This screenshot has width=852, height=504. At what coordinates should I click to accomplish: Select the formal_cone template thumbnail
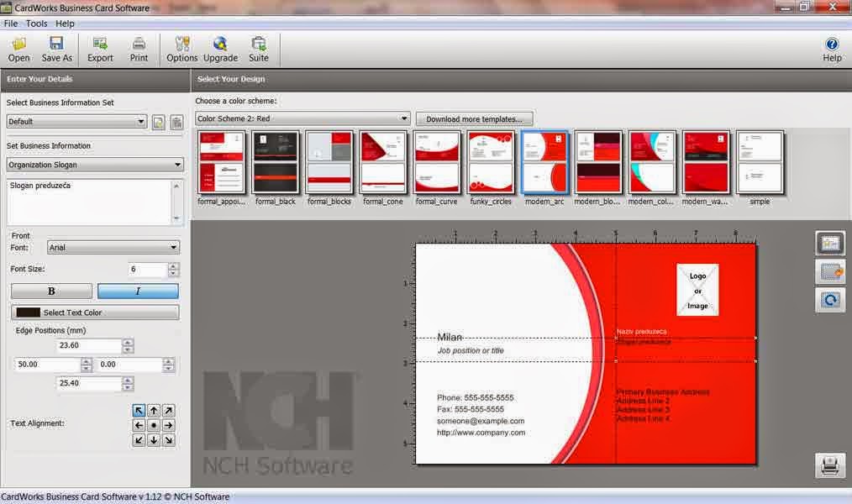pyautogui.click(x=383, y=162)
